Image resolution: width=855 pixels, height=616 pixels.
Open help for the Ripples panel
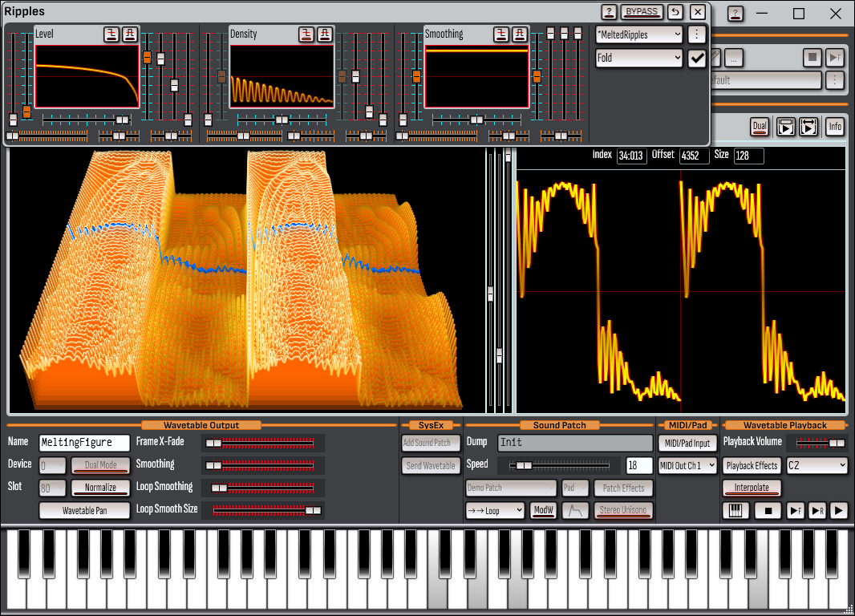click(609, 11)
